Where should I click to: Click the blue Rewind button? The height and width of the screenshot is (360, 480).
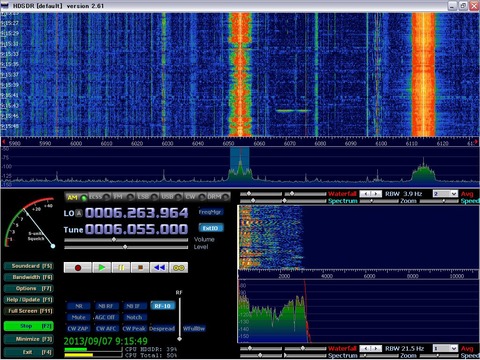[159, 268]
